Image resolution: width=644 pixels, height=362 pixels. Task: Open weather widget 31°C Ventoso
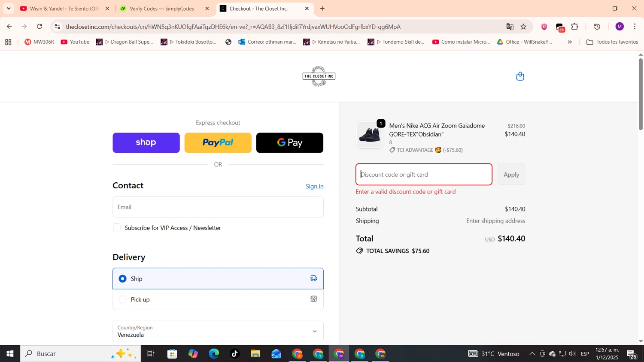[x=494, y=354]
